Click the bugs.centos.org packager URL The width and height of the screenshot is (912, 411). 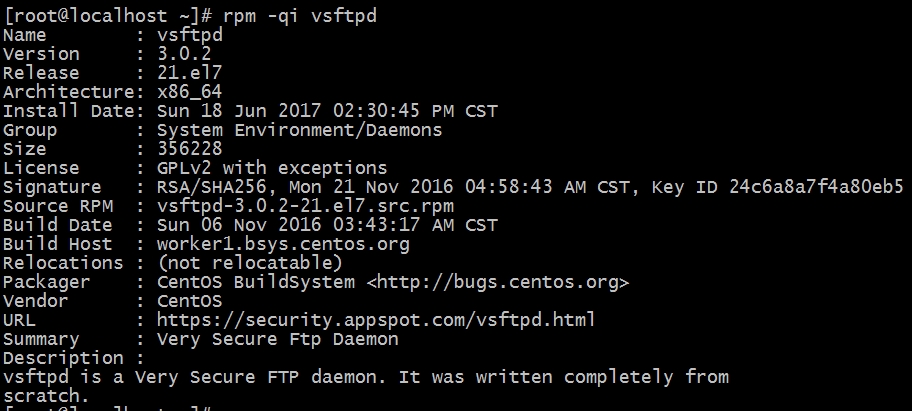498,283
